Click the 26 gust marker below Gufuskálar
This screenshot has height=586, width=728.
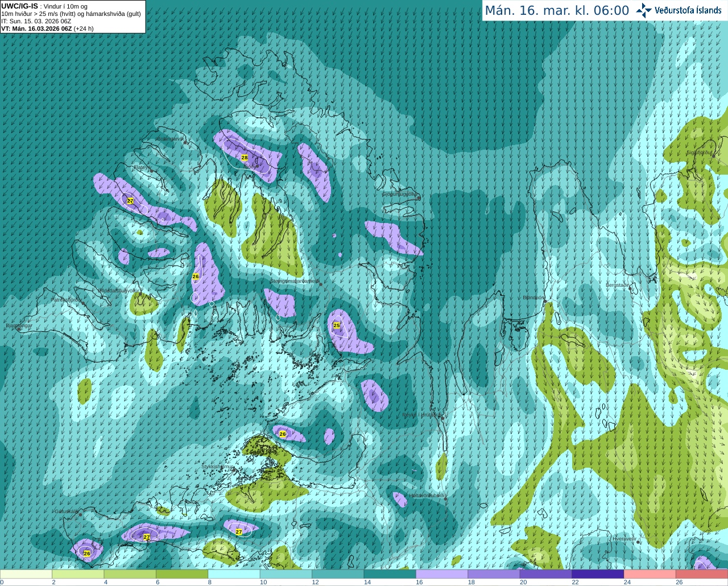(87, 553)
